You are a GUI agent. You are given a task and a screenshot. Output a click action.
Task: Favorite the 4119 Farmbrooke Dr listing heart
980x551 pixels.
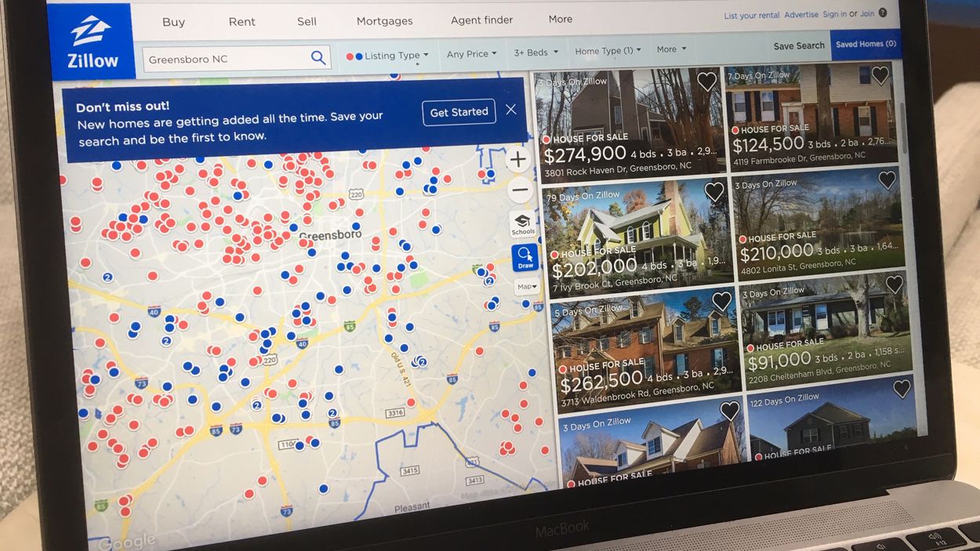pyautogui.click(x=880, y=75)
